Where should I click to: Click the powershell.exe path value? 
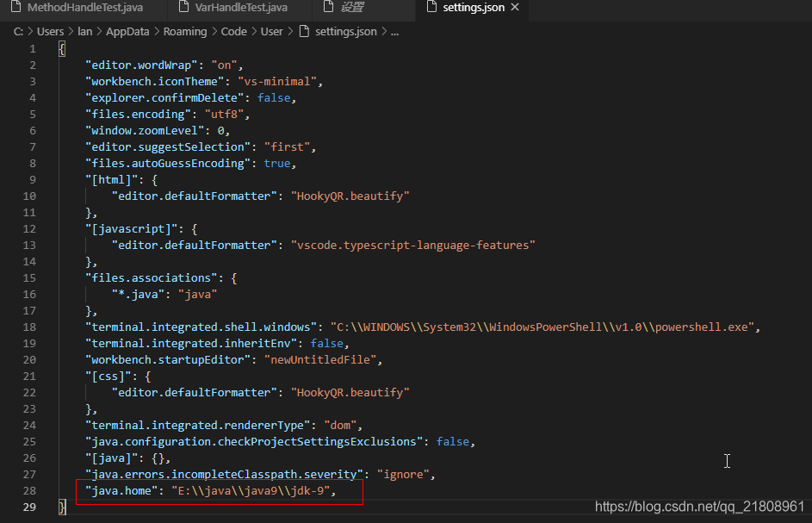click(542, 327)
